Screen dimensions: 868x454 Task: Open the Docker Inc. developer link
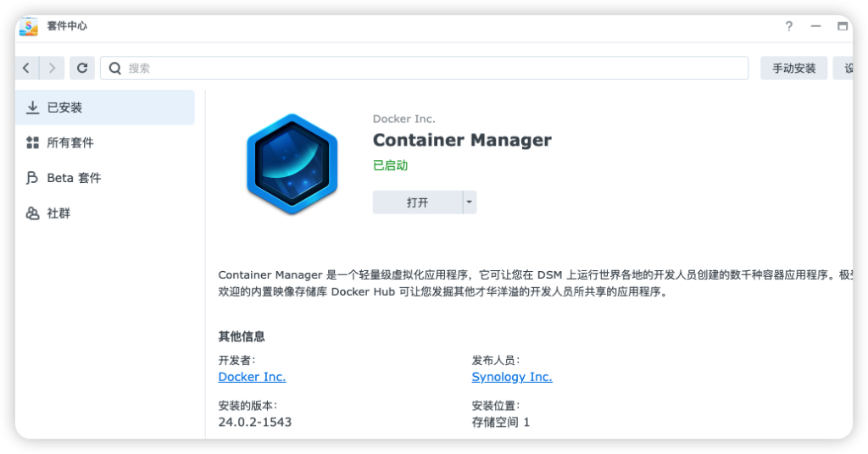(252, 377)
